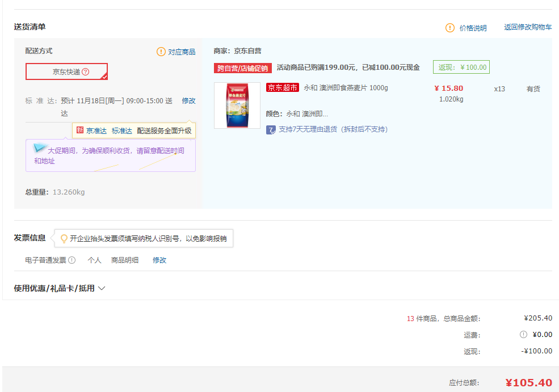The height and width of the screenshot is (392, 559).
Task: Open product title 永和 澳洲即食燕麦片 1000g
Action: coord(346,88)
